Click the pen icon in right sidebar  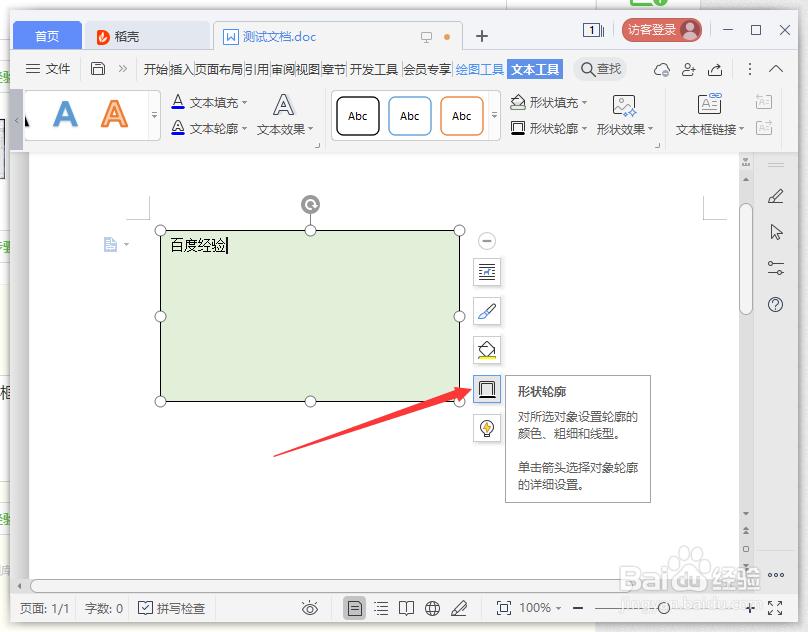776,196
